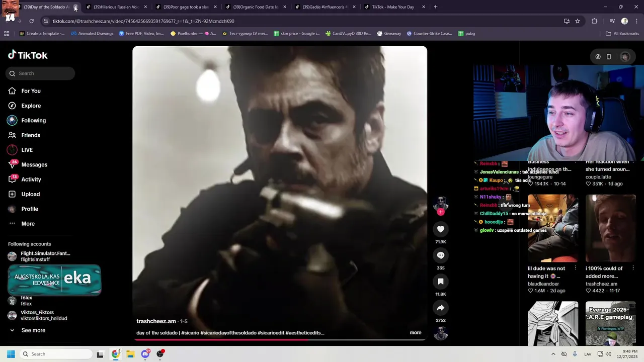Seek on the video progress bar

pos(280,339)
